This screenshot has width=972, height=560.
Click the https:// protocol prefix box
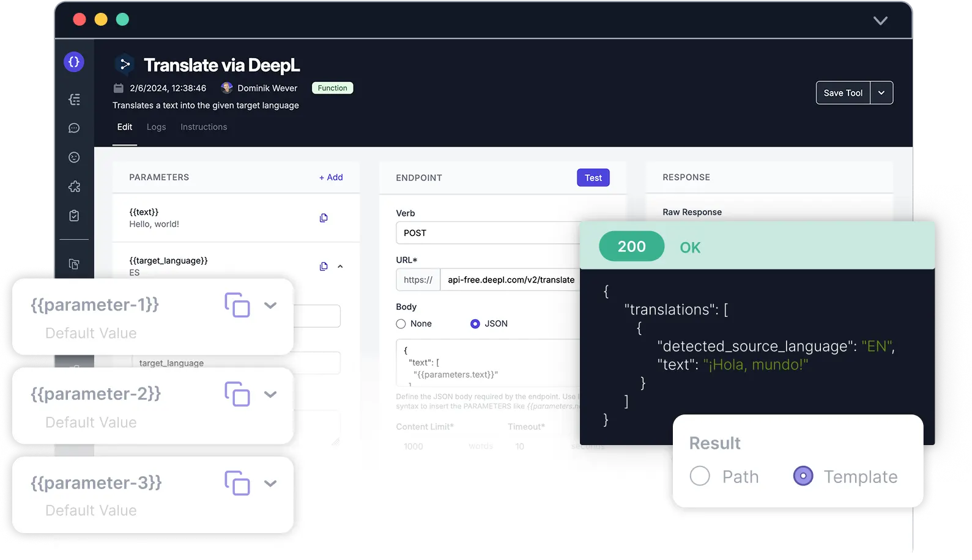click(x=418, y=280)
